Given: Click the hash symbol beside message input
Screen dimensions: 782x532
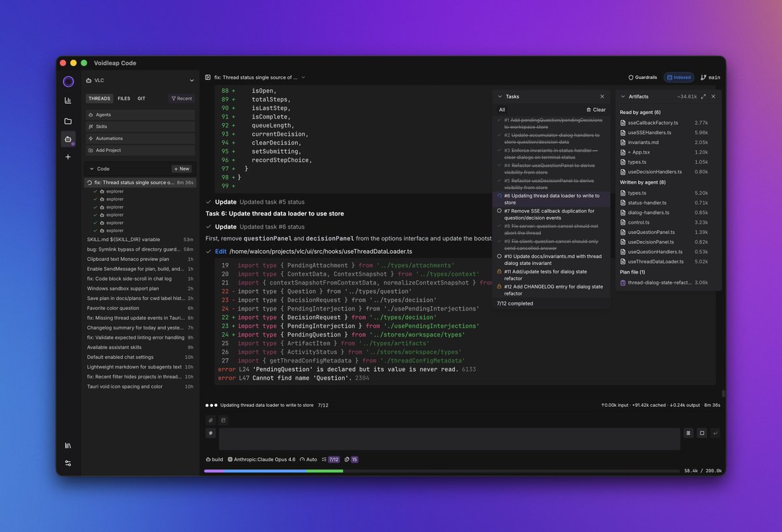Looking at the screenshot, I should (210, 433).
